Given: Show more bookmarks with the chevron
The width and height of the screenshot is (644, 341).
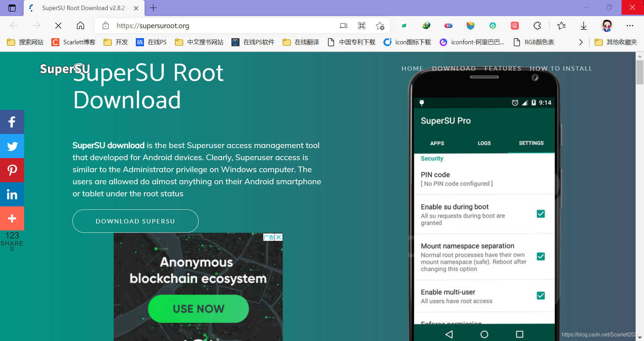Looking at the screenshot, I should click(x=581, y=42).
